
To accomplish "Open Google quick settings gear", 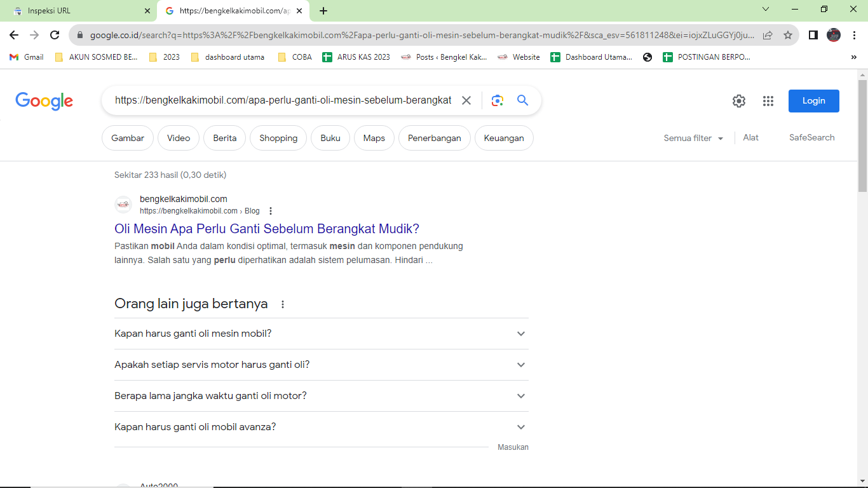I will [738, 101].
